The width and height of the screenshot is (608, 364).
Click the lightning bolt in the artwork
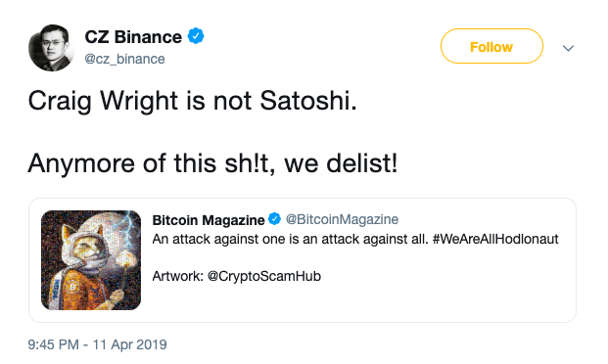127,229
